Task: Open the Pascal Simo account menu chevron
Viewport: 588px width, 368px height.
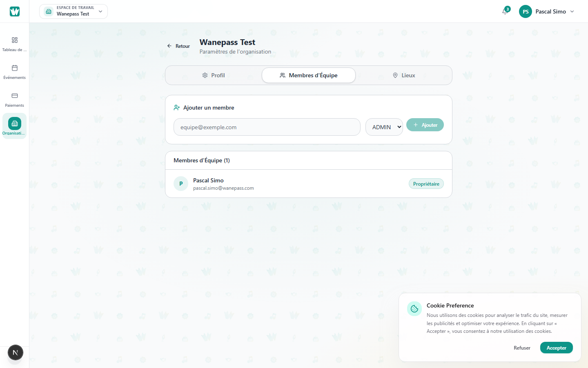Action: point(572,11)
